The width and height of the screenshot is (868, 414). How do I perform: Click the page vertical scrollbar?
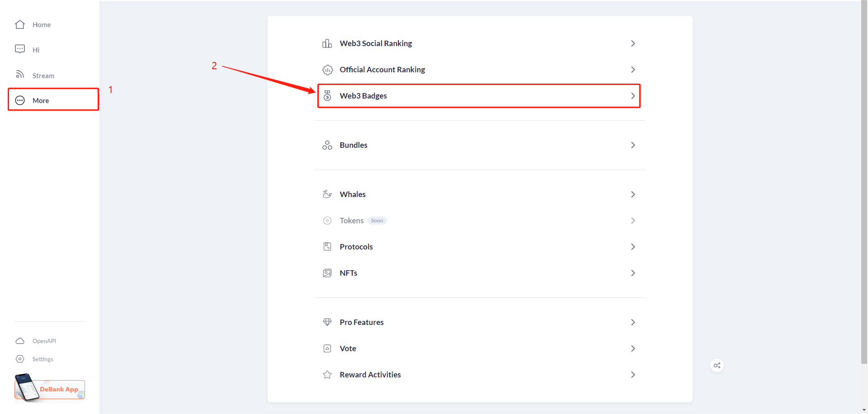tap(864, 181)
